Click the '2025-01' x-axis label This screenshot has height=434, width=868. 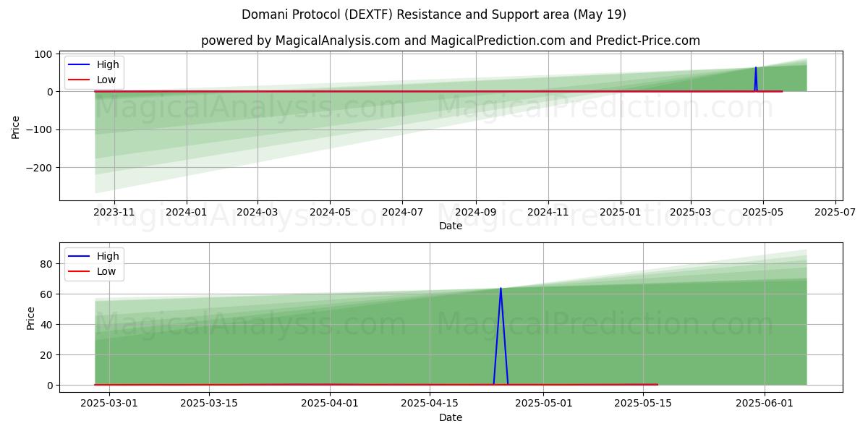click(x=620, y=212)
